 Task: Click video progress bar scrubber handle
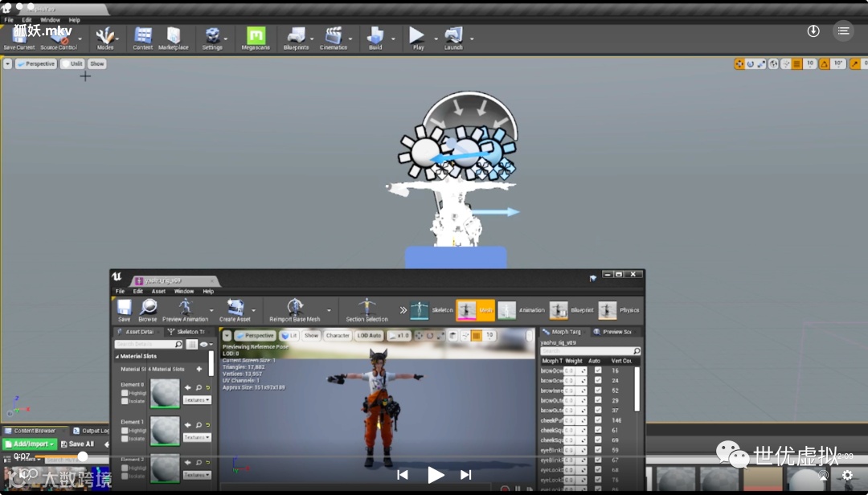coord(83,456)
